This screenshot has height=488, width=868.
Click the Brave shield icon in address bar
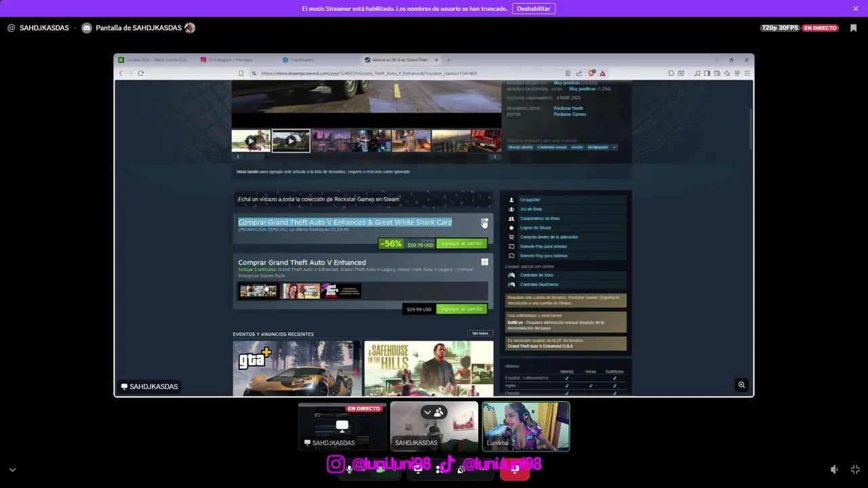592,73
